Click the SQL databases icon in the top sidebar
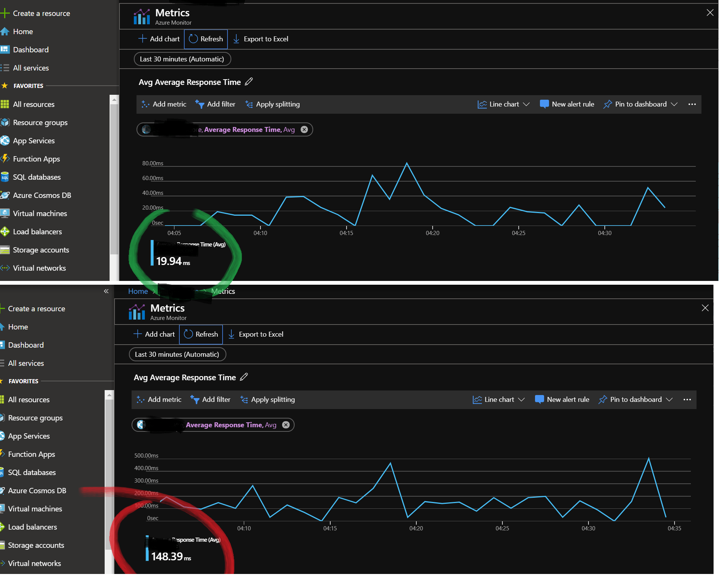 coord(5,177)
